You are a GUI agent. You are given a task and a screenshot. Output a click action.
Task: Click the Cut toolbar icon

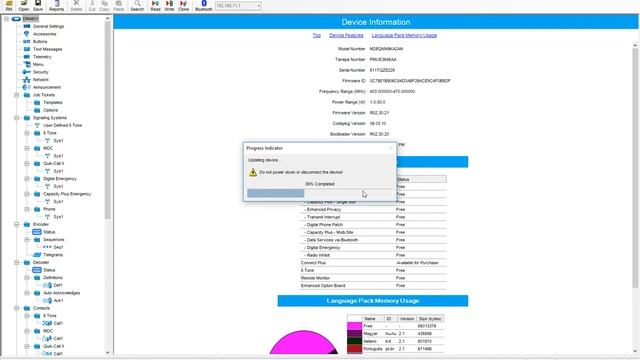pos(92,5)
